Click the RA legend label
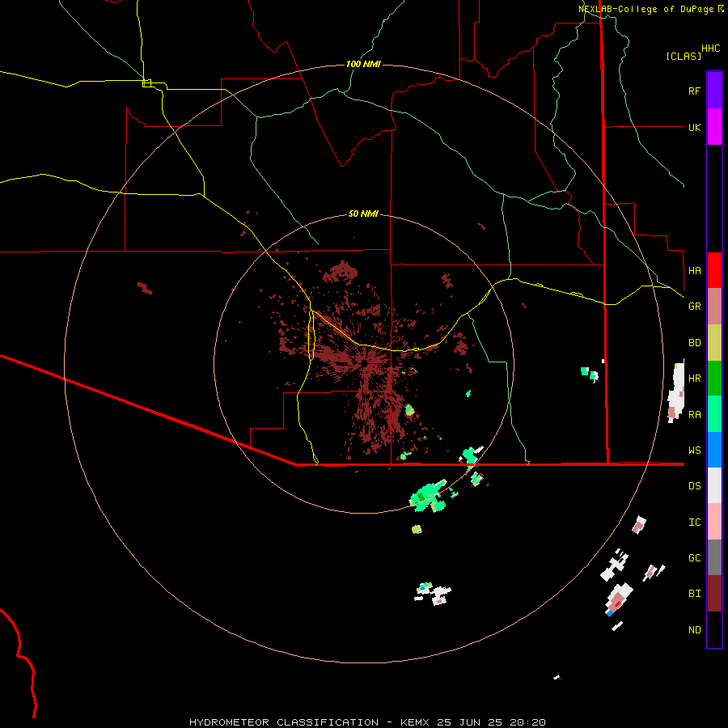 [x=695, y=415]
